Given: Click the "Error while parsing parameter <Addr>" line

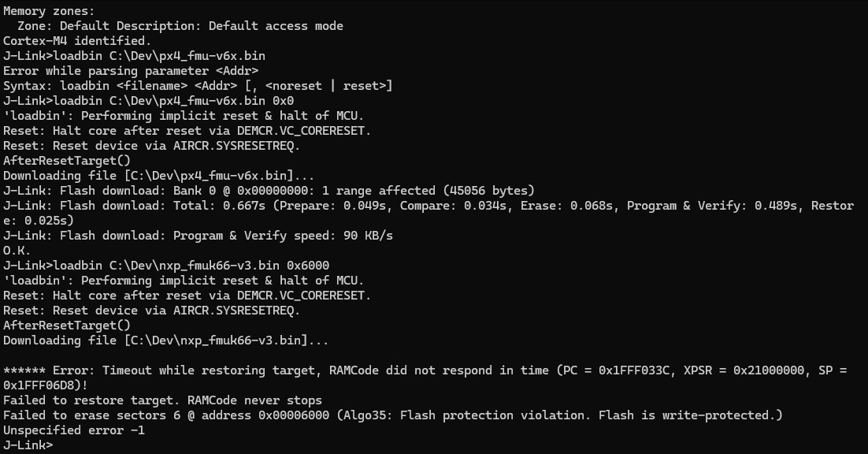Looking at the screenshot, I should 130,71.
